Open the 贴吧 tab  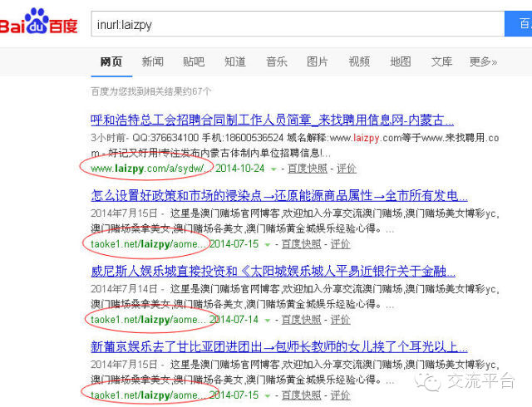click(x=194, y=61)
